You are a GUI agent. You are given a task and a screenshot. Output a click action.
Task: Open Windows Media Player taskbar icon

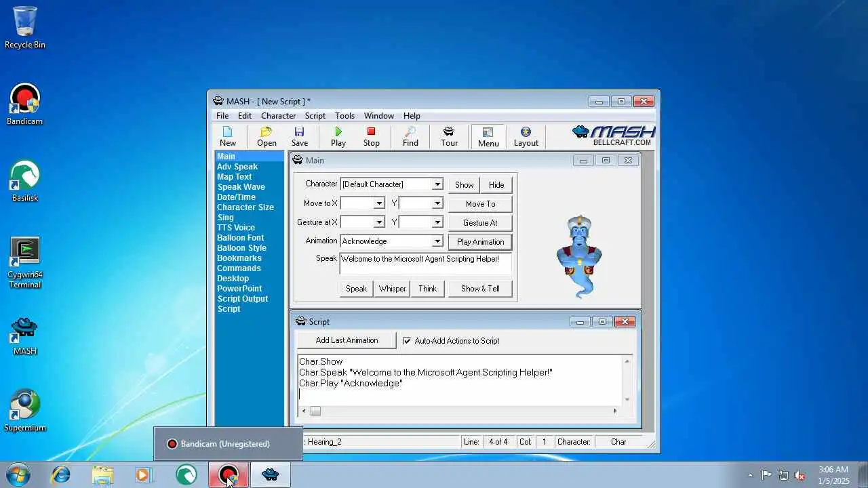pos(144,474)
